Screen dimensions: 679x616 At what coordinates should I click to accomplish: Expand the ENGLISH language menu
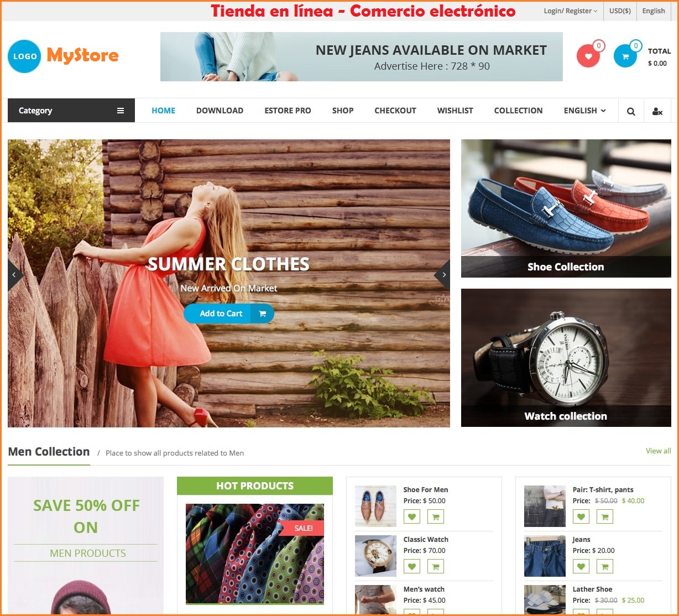coord(584,111)
